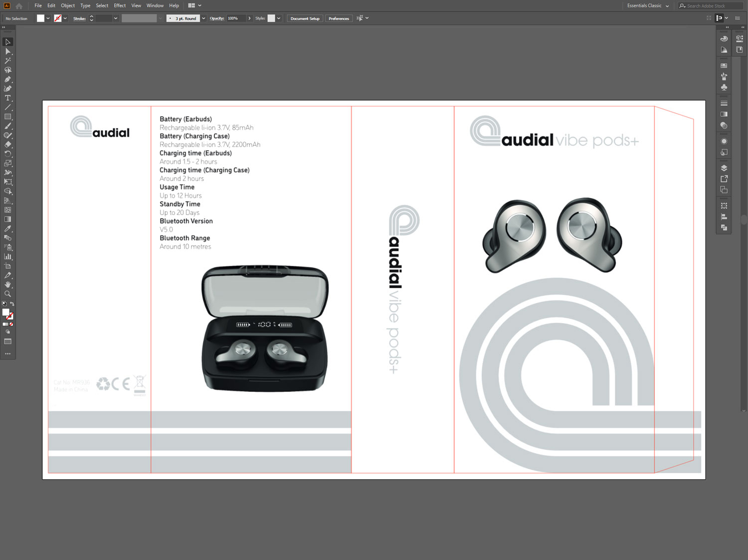Swap fill and stroke colors
This screenshot has width=748, height=560.
[x=12, y=304]
